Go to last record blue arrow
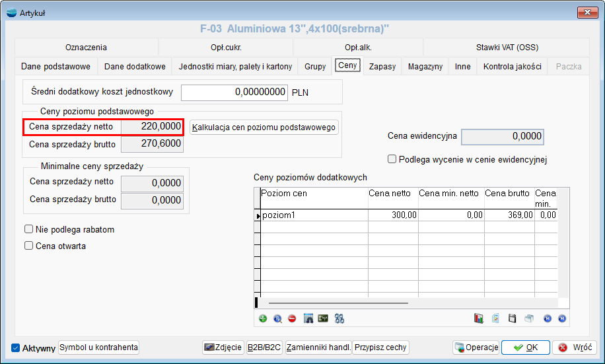Image resolution: width=605 pixels, height=364 pixels. pyautogui.click(x=561, y=318)
